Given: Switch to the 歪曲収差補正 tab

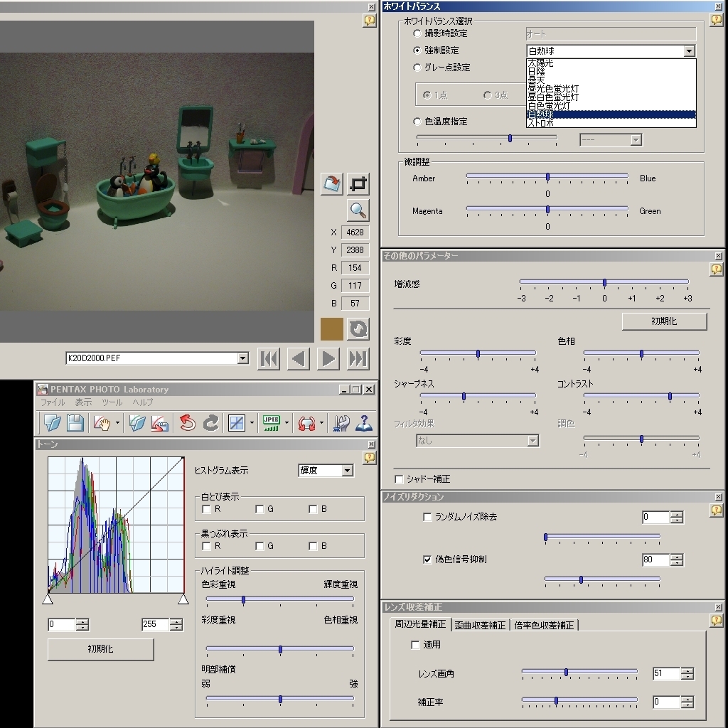Looking at the screenshot, I should [x=480, y=625].
